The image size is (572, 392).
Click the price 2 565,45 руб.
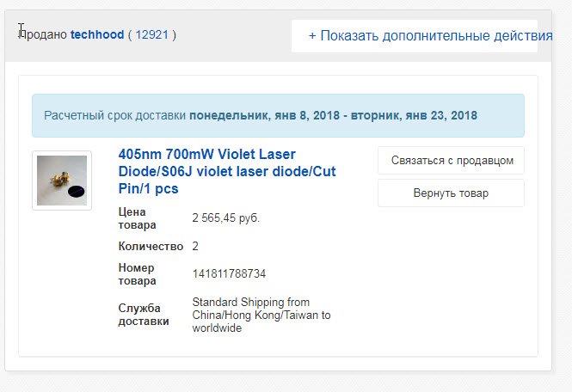[226, 218]
